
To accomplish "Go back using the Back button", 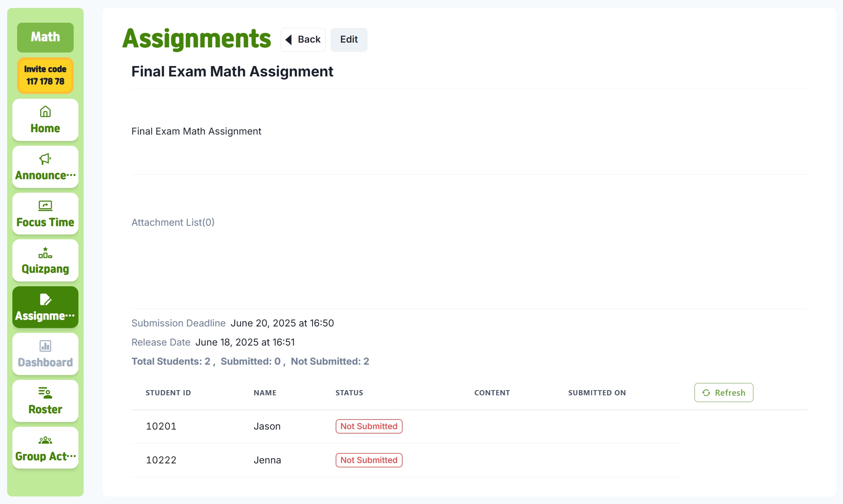I will point(303,39).
